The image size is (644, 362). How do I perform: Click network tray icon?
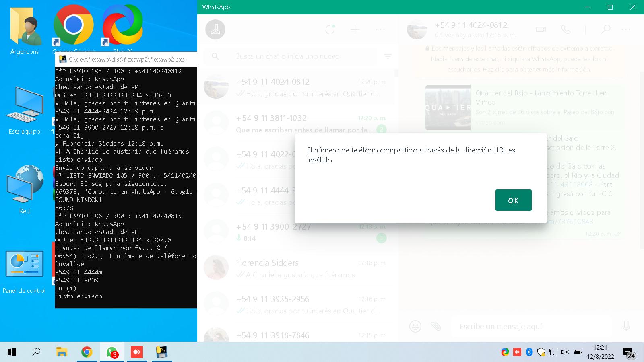[553, 352]
